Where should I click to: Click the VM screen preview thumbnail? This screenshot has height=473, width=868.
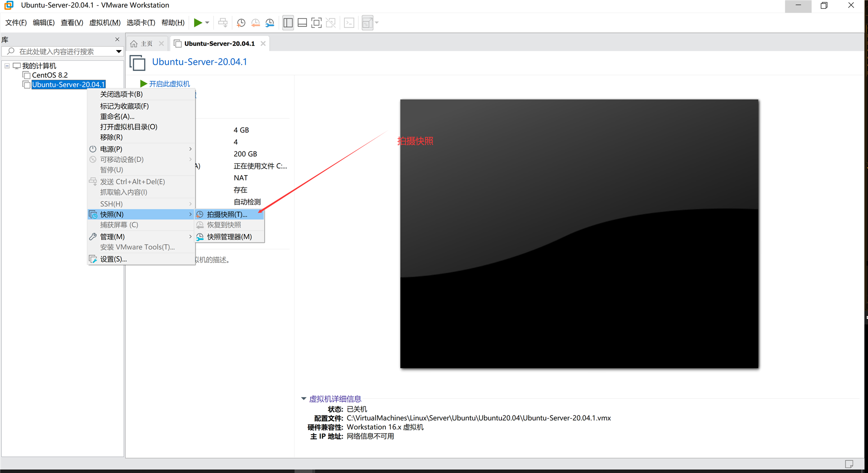(x=579, y=233)
